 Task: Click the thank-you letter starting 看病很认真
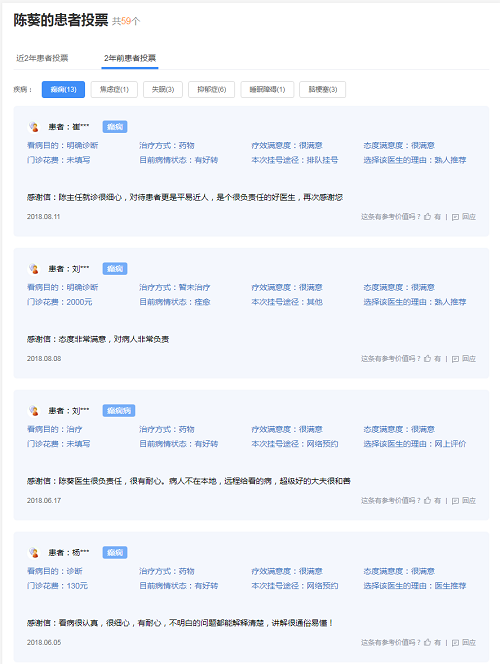pyautogui.click(x=180, y=623)
